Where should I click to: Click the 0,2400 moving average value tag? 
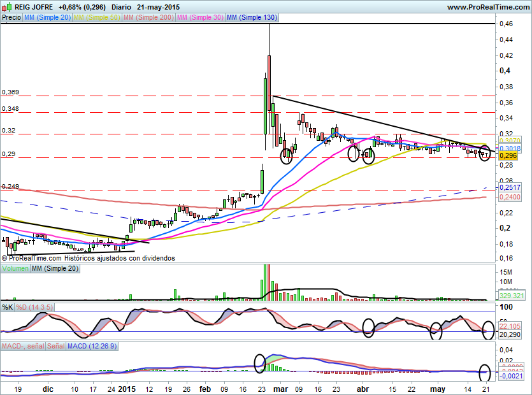(x=510, y=197)
